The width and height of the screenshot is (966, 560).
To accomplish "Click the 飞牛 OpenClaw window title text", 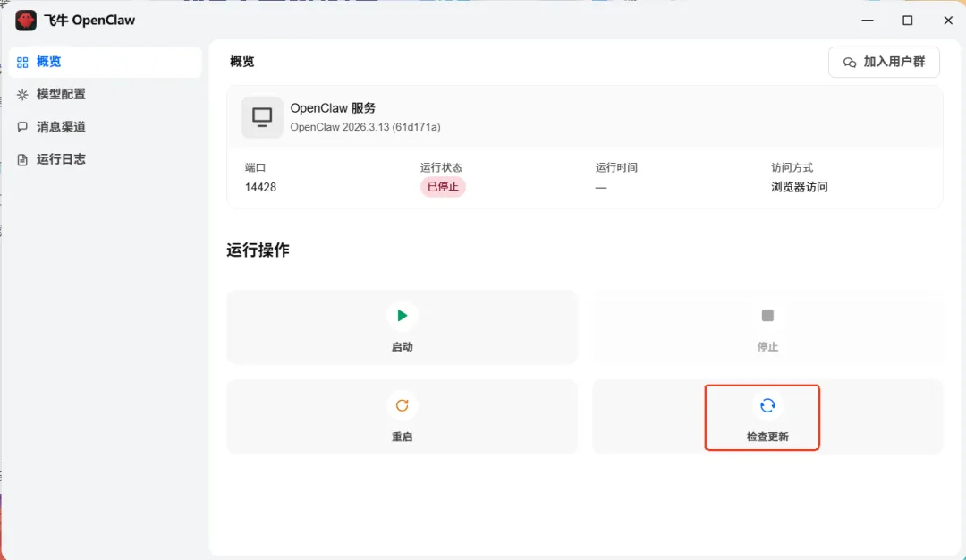I will tap(89, 21).
